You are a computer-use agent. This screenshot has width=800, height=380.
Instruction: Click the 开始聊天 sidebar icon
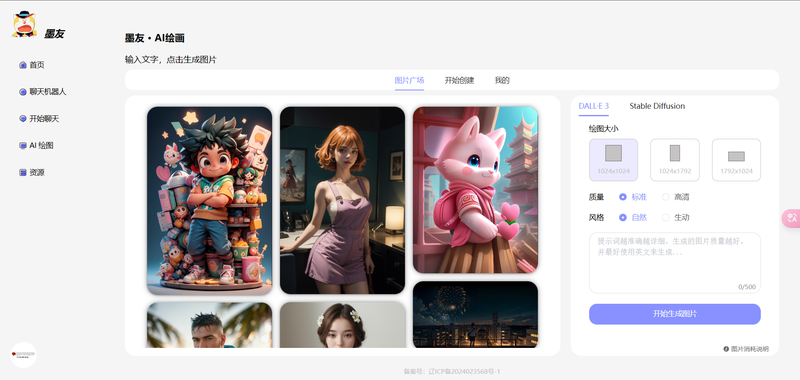(x=22, y=119)
